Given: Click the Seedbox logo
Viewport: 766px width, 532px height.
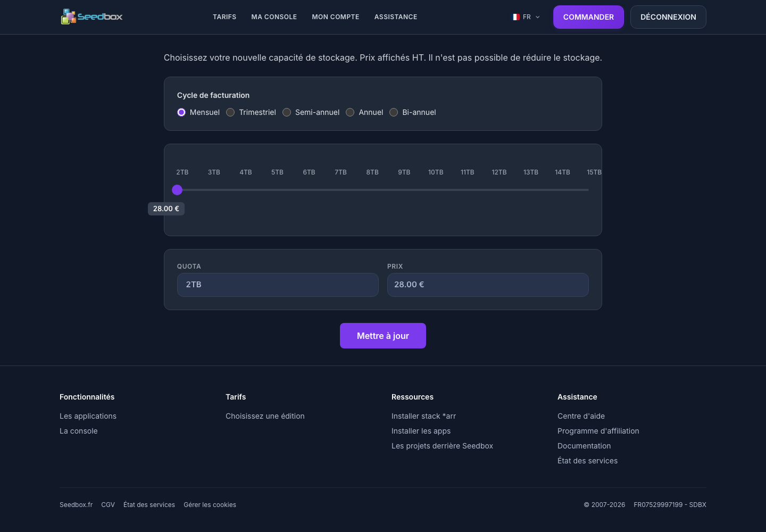Looking at the screenshot, I should (x=91, y=16).
